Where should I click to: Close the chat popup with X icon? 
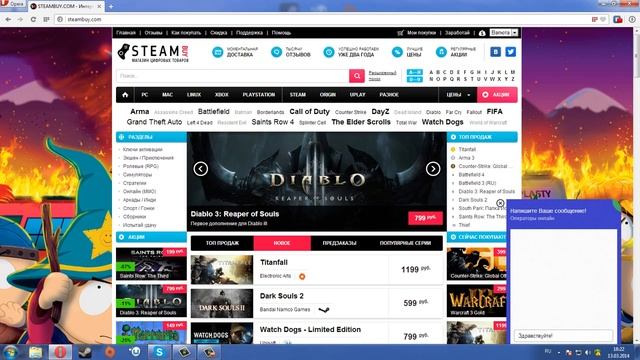tap(500, 203)
